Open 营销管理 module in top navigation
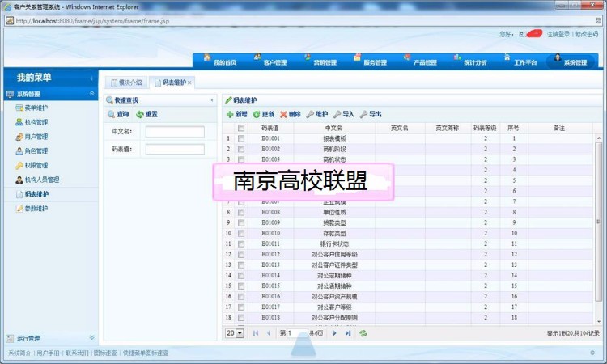Screen dimensions: 607x364 [x=320, y=61]
